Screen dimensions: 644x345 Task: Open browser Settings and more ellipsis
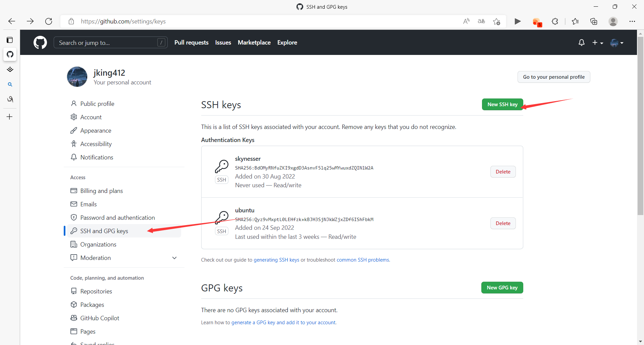tap(632, 21)
